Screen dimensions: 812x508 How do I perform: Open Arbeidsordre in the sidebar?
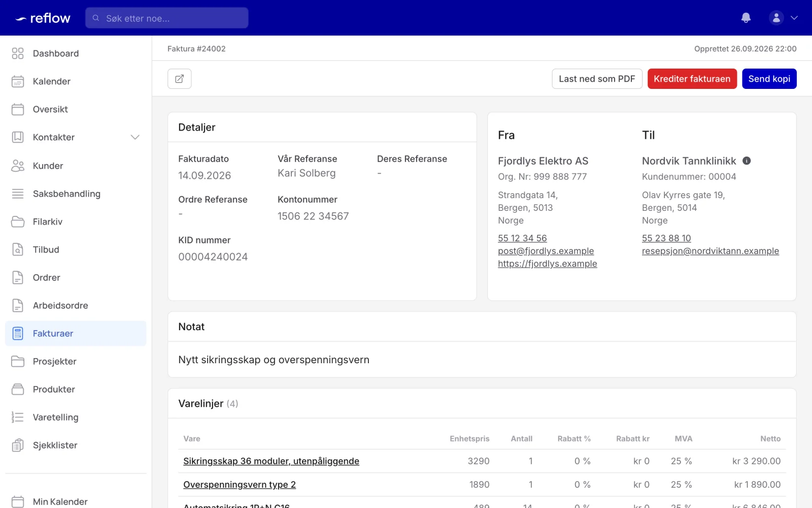(76, 305)
